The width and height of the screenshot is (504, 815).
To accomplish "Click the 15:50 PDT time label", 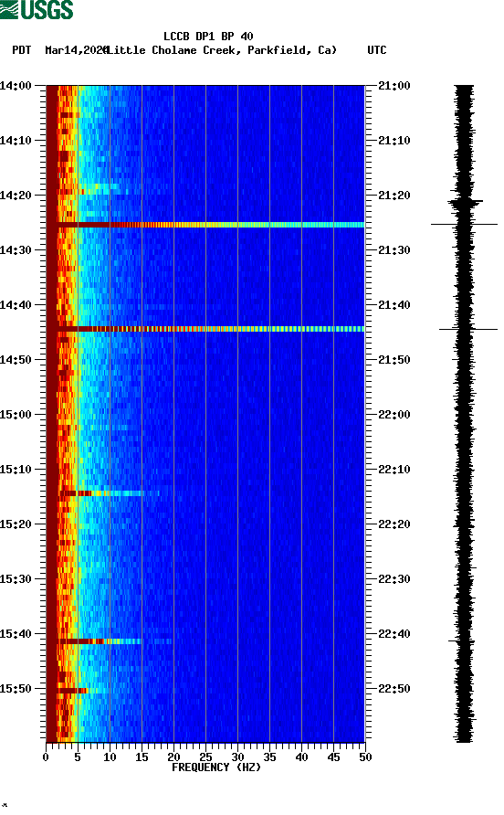I will (16, 689).
